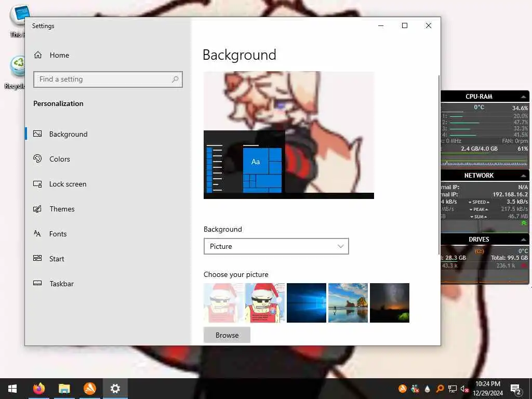532x399 pixels.
Task: Open the orange app on the taskbar
Action: coord(89,389)
